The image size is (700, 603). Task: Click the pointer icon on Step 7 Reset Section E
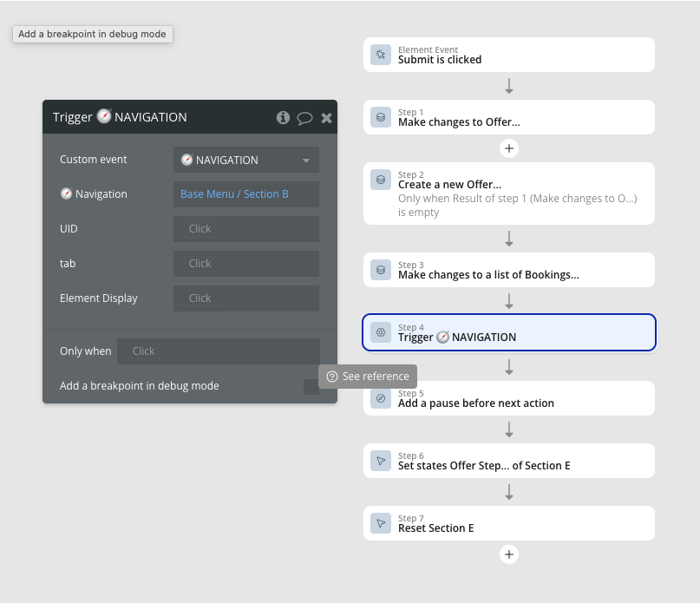point(381,523)
